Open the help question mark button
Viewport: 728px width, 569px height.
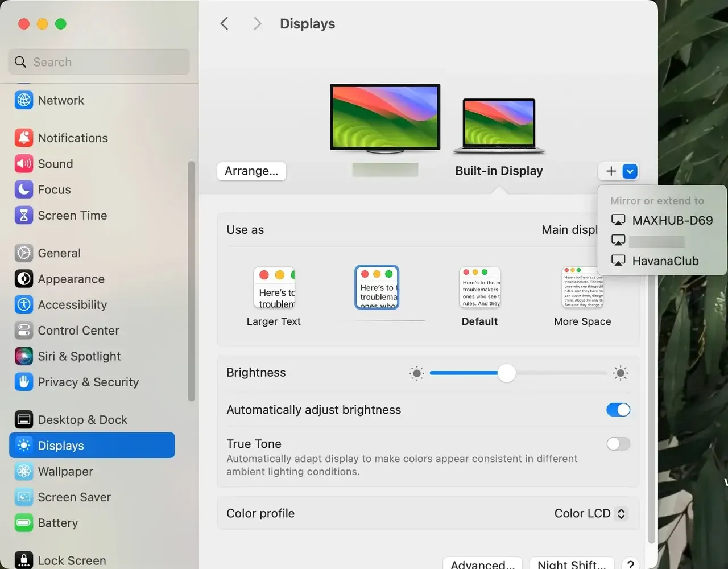[x=630, y=564]
